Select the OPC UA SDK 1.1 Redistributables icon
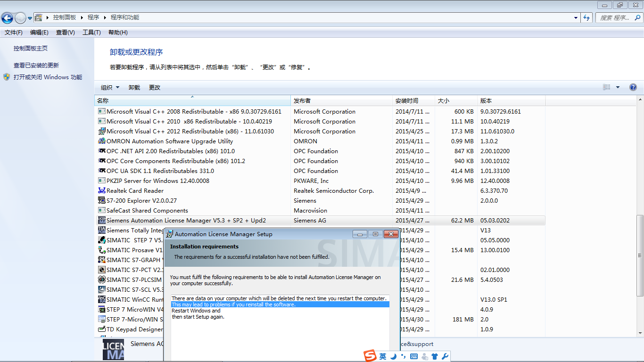 (x=102, y=171)
